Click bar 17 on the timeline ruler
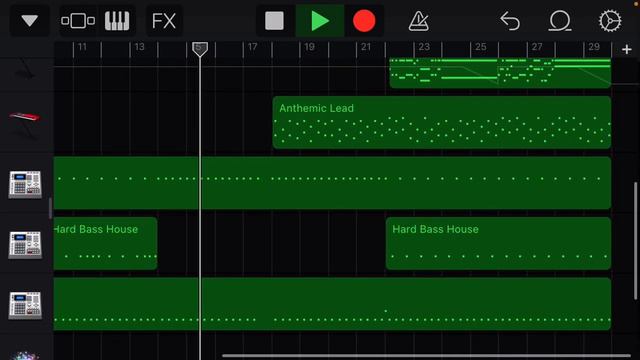This screenshot has width=640, height=360. 252,47
